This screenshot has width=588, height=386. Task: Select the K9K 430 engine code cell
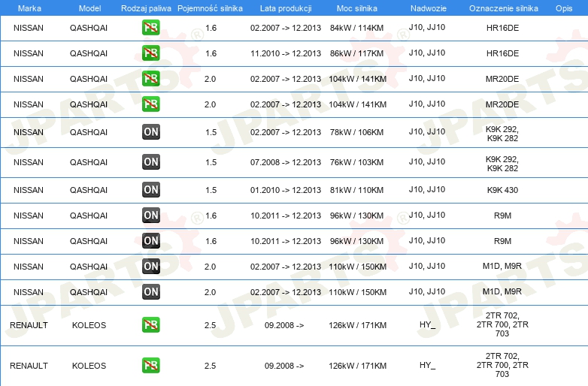(x=502, y=190)
